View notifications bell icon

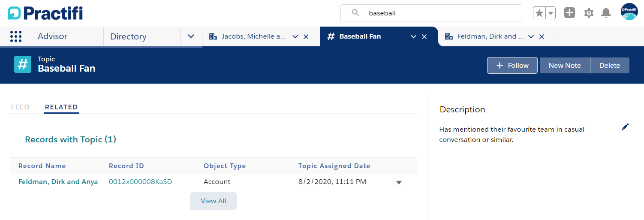606,13
